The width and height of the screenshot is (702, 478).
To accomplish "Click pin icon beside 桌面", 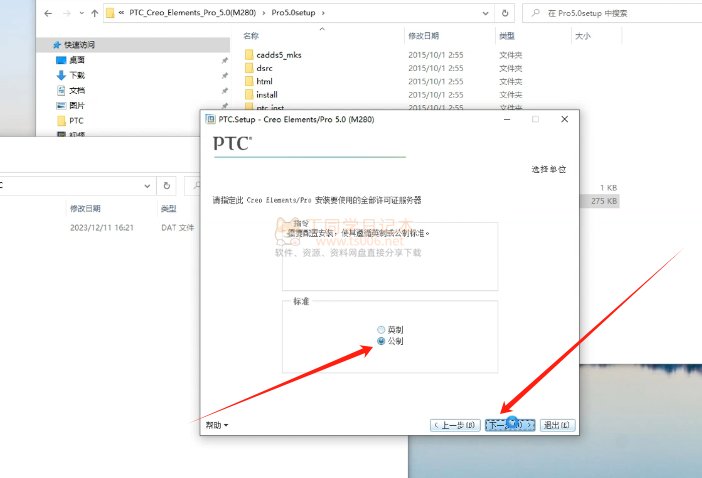I will [x=225, y=60].
